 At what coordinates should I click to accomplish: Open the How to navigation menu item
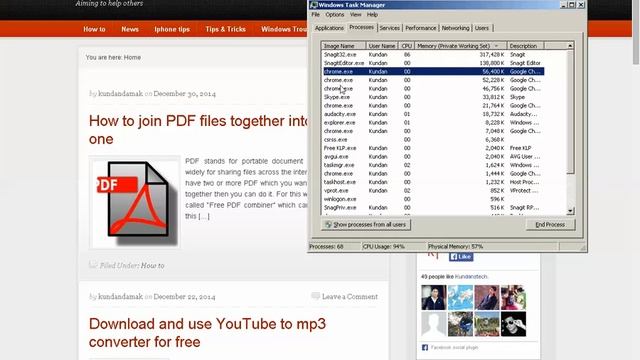click(x=94, y=29)
